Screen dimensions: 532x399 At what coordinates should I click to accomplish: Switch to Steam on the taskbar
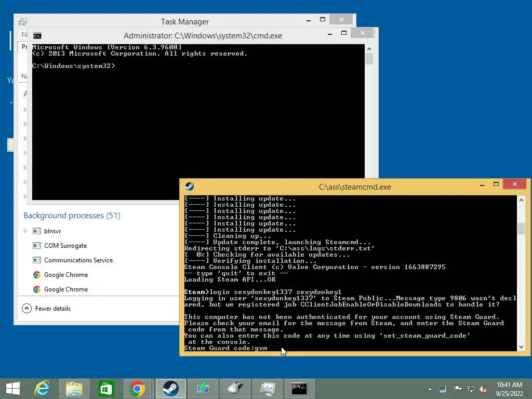point(171,389)
